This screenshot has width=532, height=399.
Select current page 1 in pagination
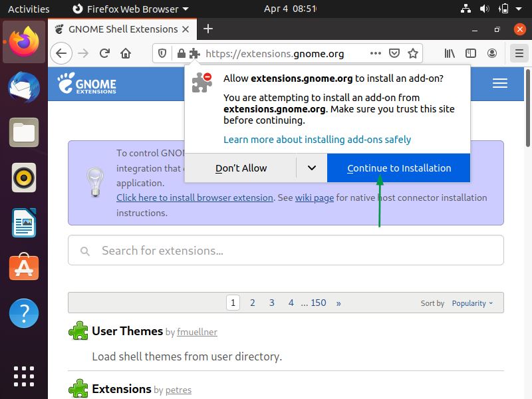pyautogui.click(x=233, y=303)
